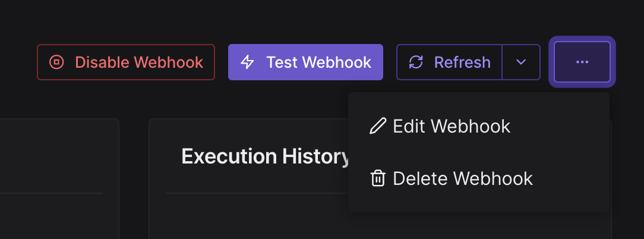Disable the webhook using the red button
The image size is (644, 239).
pos(126,62)
